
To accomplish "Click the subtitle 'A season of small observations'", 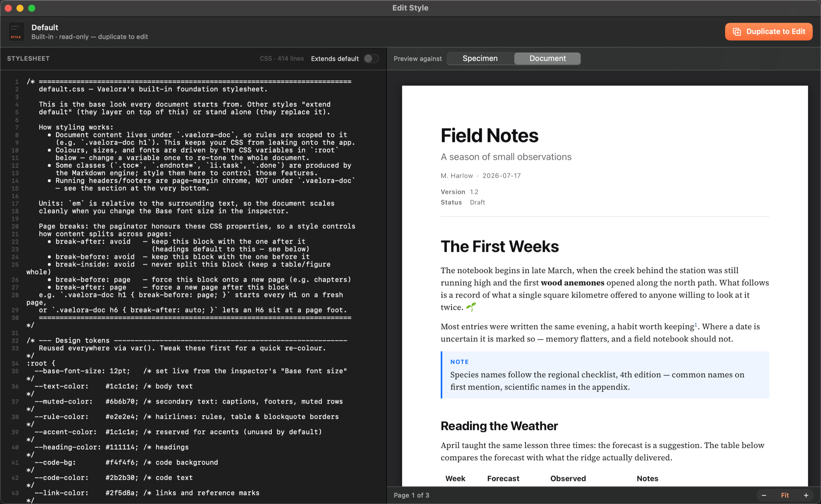I will tap(506, 157).
